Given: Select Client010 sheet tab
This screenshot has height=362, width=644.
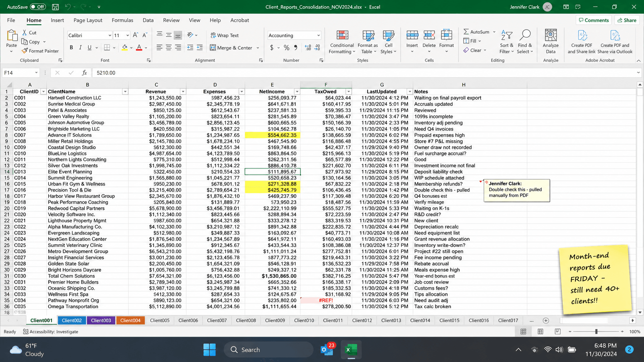Looking at the screenshot, I should click(304, 320).
